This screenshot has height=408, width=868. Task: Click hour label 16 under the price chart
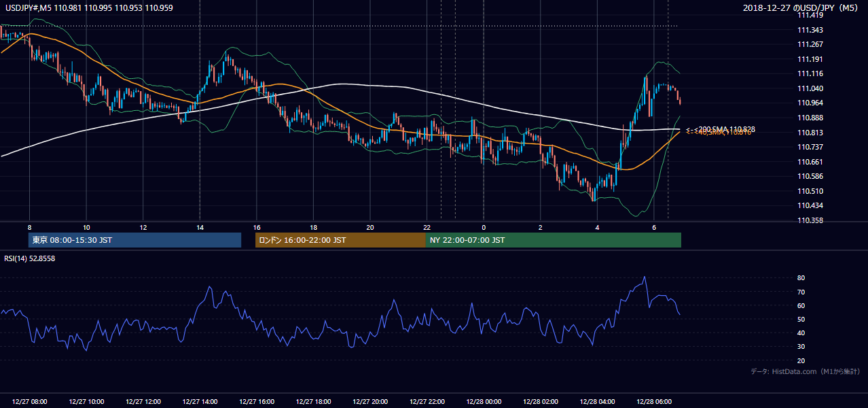pos(257,227)
